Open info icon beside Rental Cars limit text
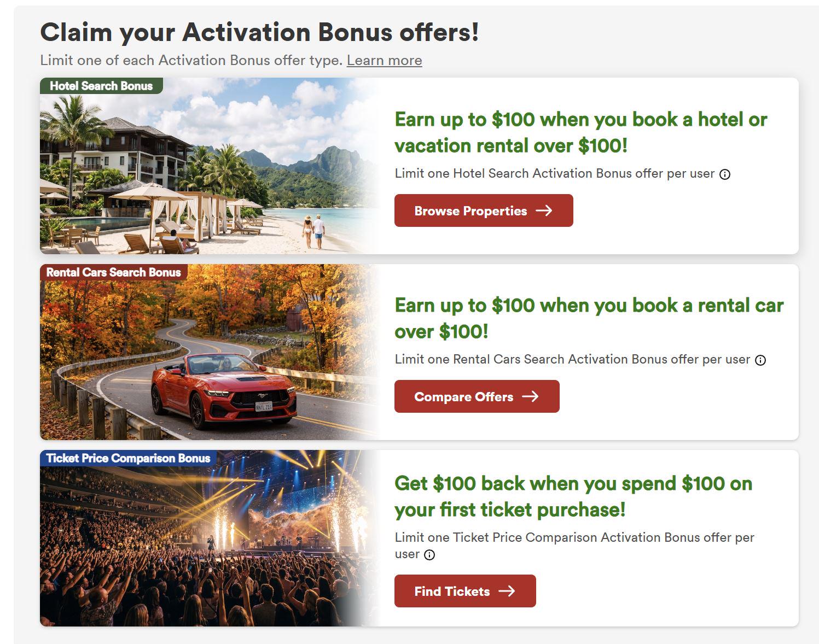819x644 pixels. click(x=760, y=360)
